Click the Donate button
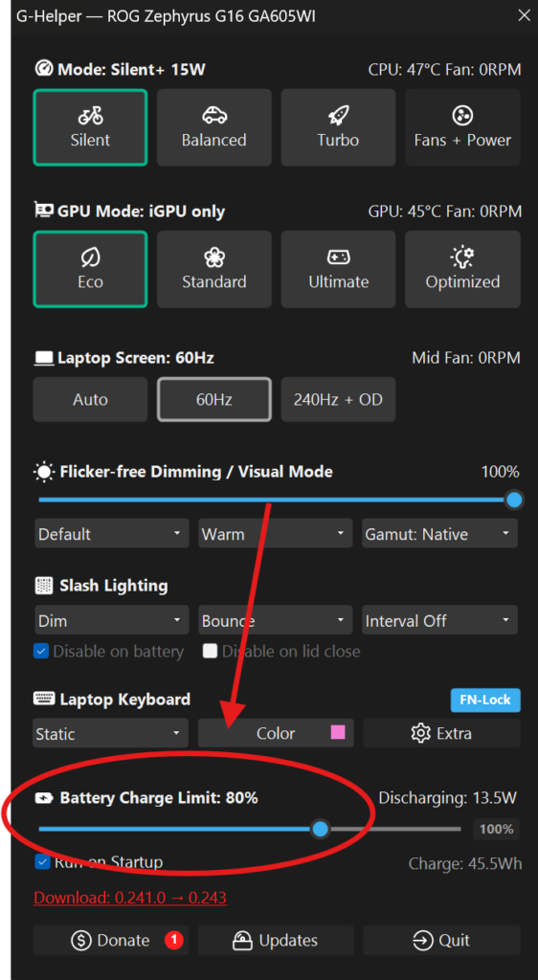 [x=111, y=941]
